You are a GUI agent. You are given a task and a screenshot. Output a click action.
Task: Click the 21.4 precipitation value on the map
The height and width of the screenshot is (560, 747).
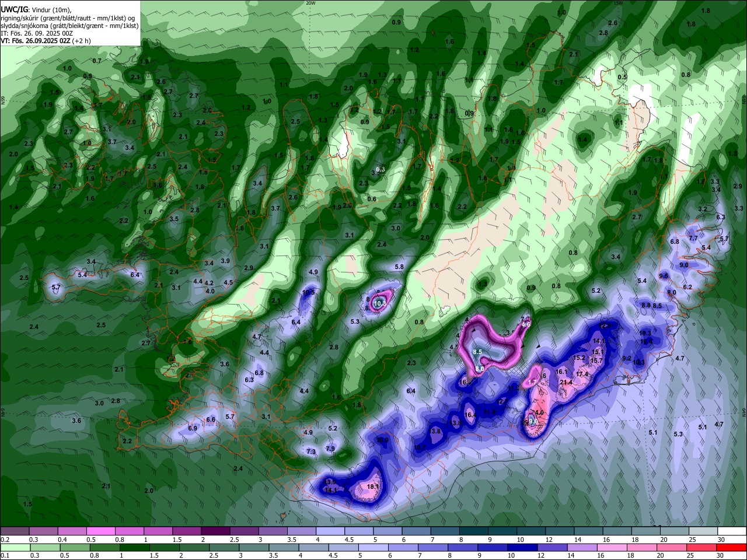[x=566, y=383]
